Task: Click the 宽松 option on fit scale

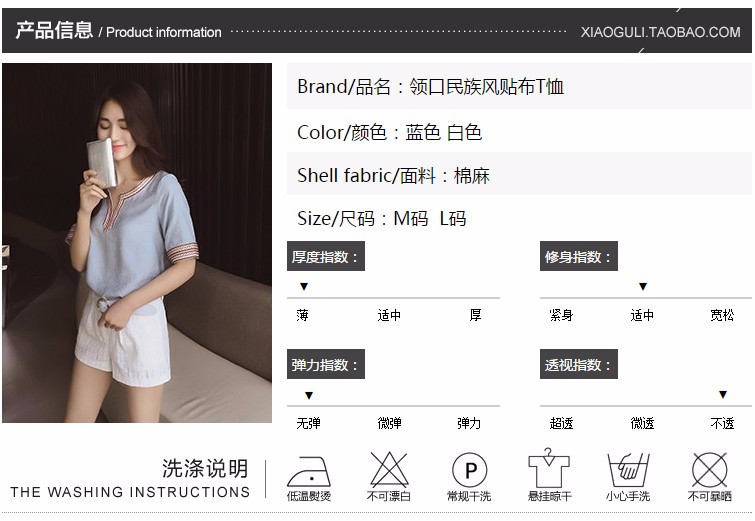Action: pyautogui.click(x=722, y=315)
